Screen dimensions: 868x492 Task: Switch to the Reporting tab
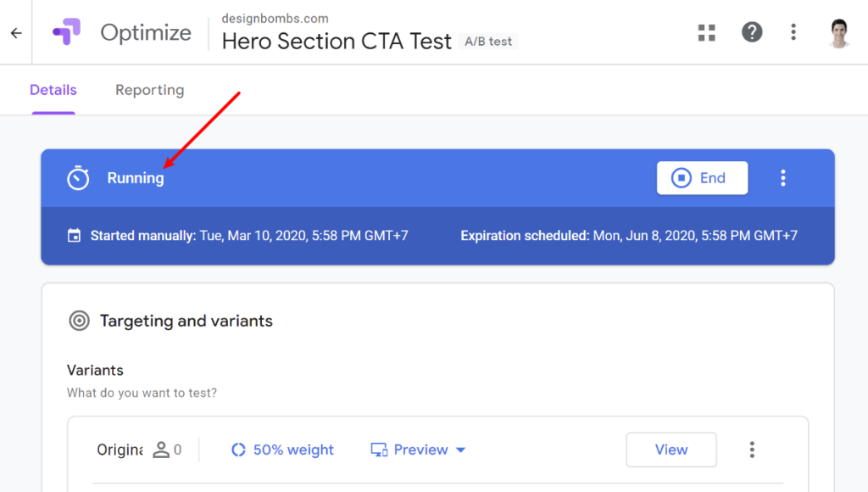(149, 90)
